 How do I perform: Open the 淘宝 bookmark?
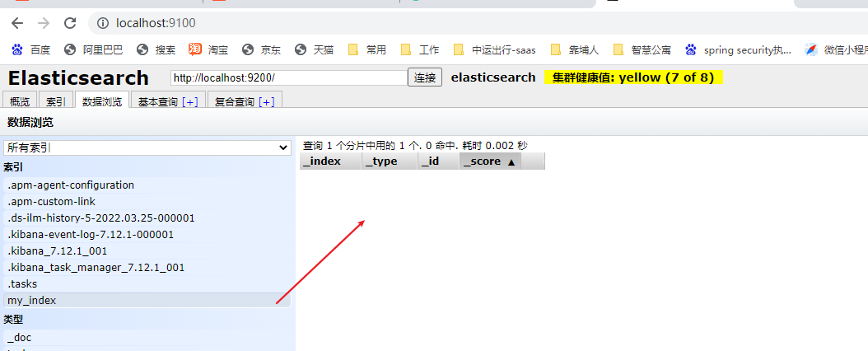click(x=208, y=49)
